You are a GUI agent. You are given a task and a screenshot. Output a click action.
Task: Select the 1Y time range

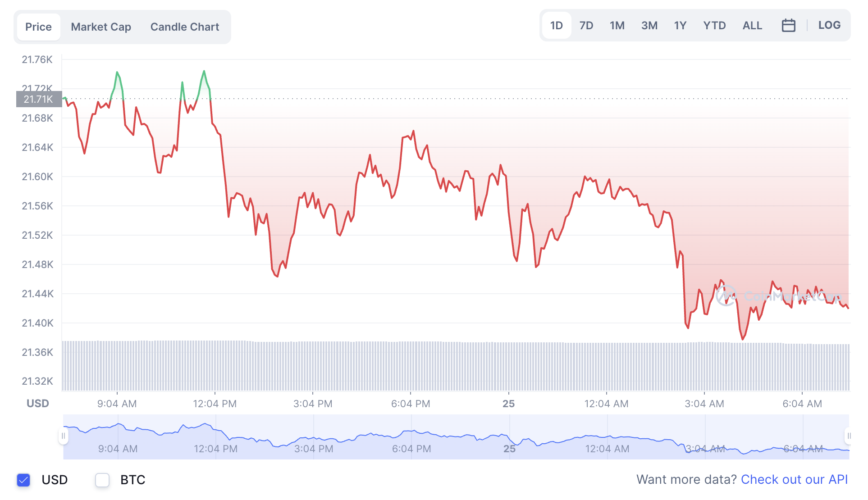pyautogui.click(x=680, y=26)
